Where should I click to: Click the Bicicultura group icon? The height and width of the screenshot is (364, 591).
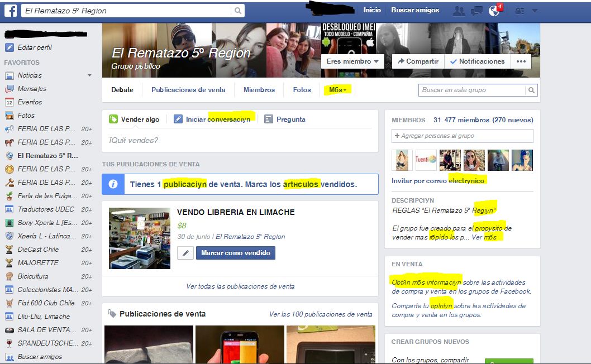click(x=9, y=276)
